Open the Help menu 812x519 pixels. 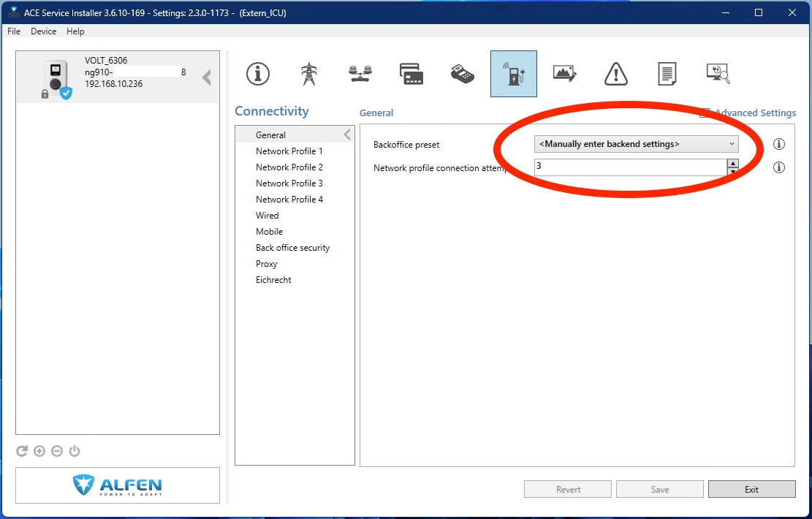point(75,31)
